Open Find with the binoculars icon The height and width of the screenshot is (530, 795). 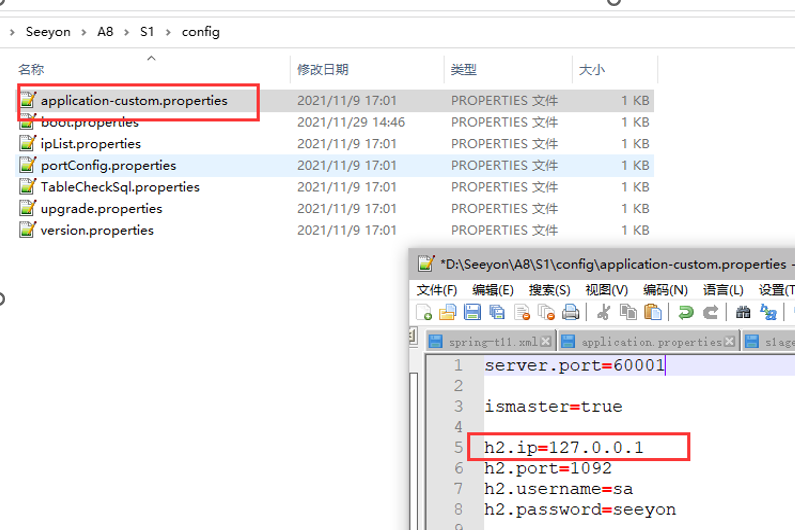(743, 312)
